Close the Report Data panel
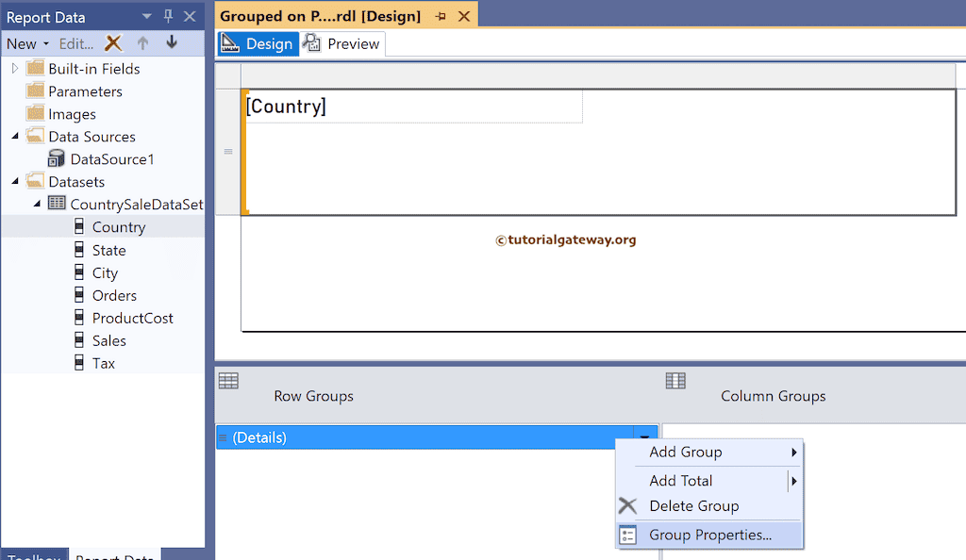The height and width of the screenshot is (560, 966). (x=190, y=17)
